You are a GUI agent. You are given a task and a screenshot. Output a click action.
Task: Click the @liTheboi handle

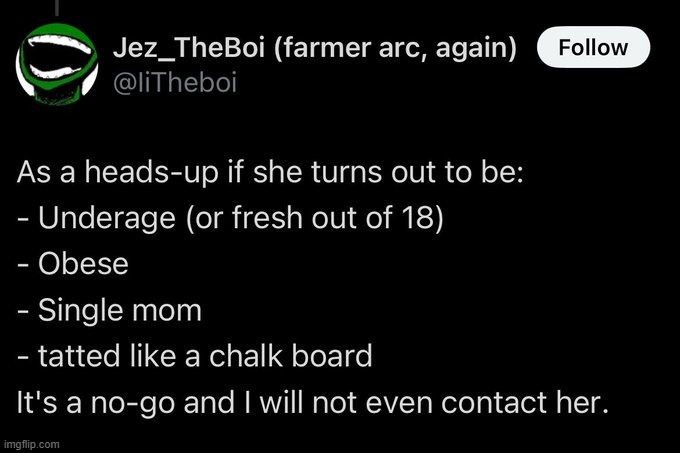pyautogui.click(x=175, y=82)
